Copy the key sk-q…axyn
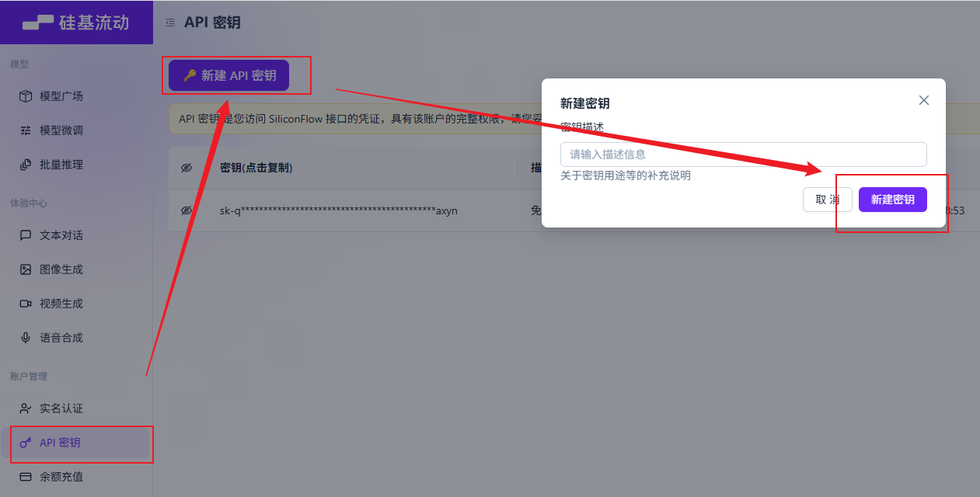 tap(339, 210)
